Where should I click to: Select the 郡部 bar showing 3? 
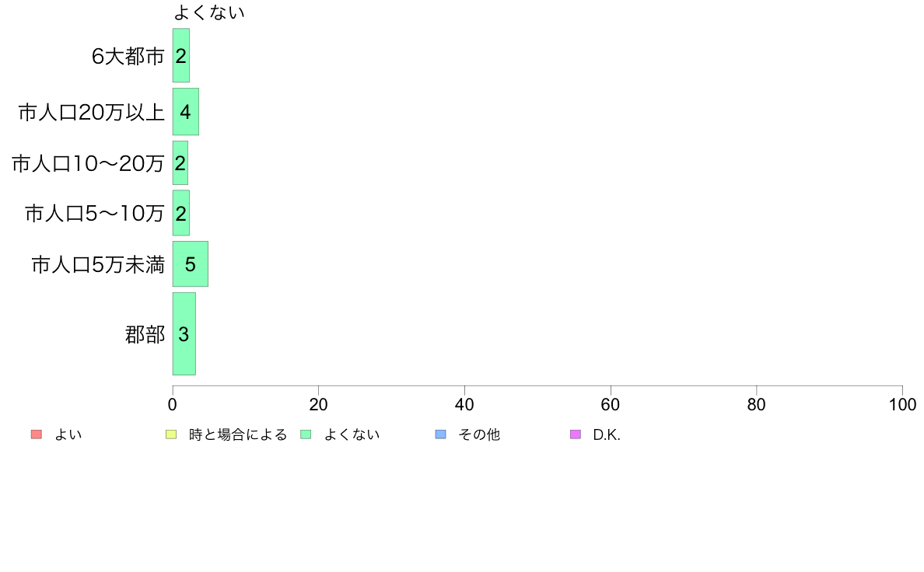tap(184, 334)
